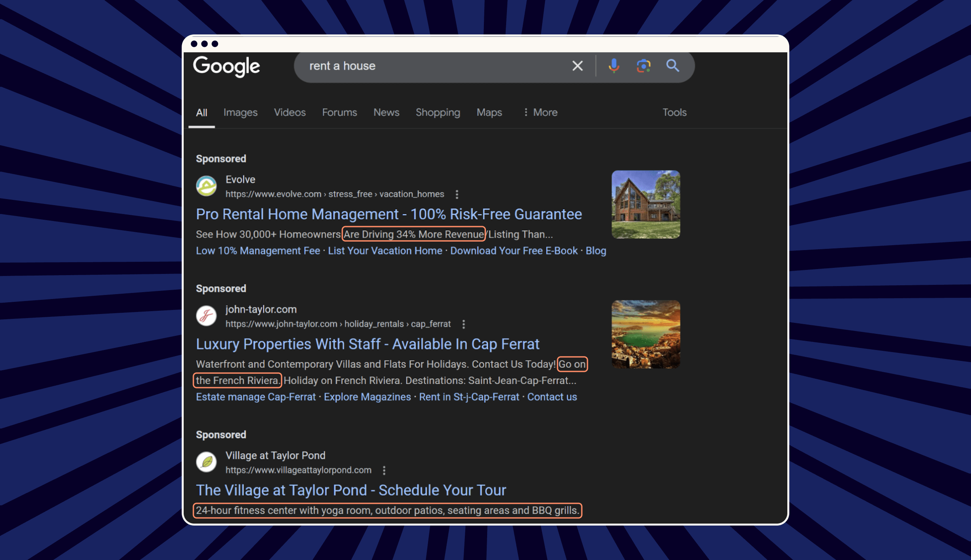This screenshot has height=560, width=971.
Task: Click the cabin house thumbnail on the Evolve ad
Action: tap(645, 205)
